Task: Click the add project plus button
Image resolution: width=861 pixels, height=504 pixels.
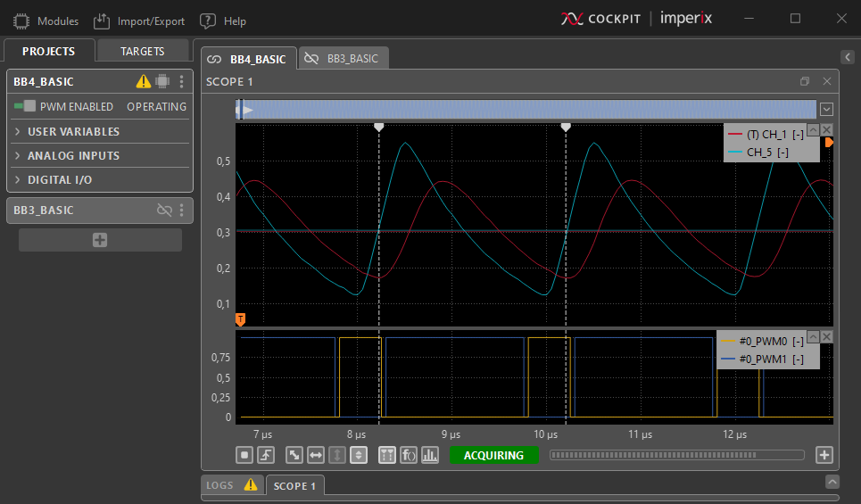Action: [x=100, y=240]
